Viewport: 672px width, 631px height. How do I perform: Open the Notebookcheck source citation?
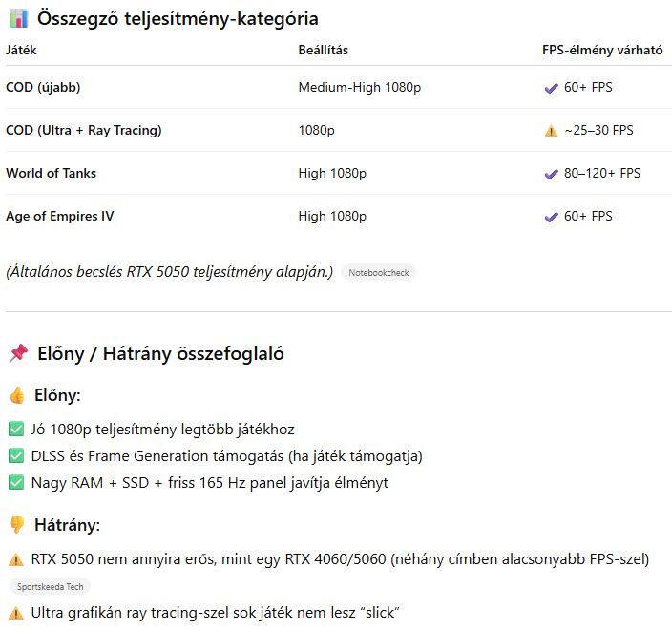(378, 273)
